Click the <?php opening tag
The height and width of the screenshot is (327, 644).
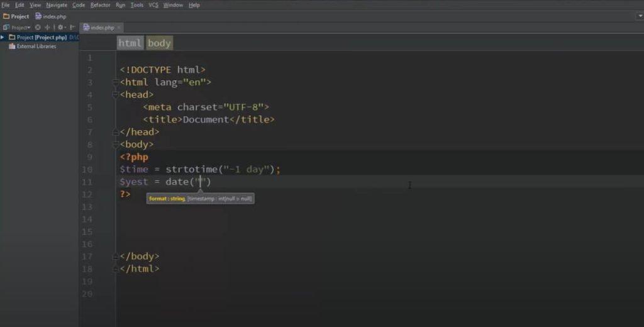[x=134, y=157]
